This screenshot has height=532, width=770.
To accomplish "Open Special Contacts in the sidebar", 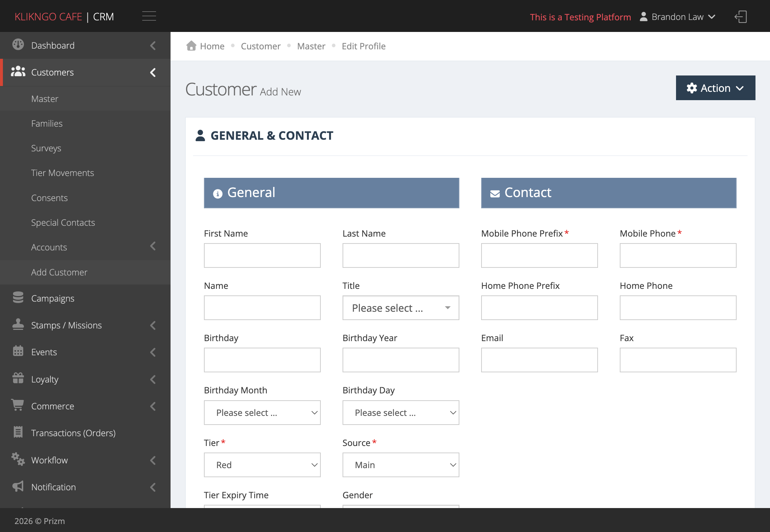I will pyautogui.click(x=85, y=222).
